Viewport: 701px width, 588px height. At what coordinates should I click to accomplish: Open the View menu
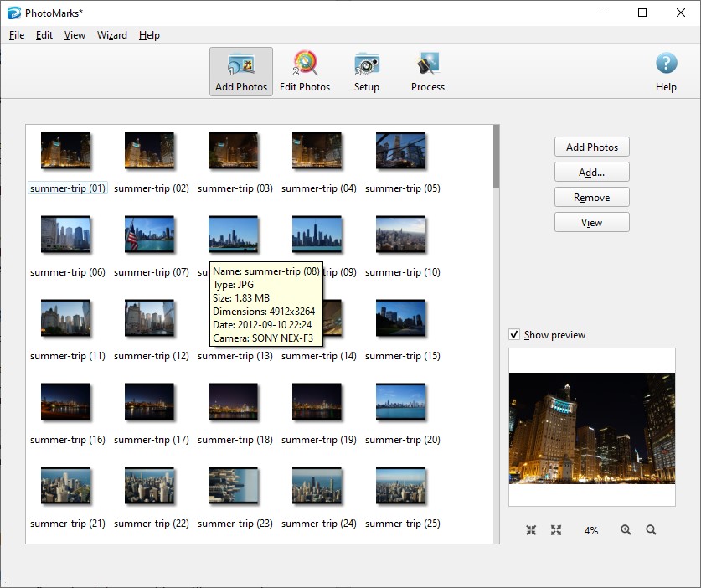coord(75,35)
